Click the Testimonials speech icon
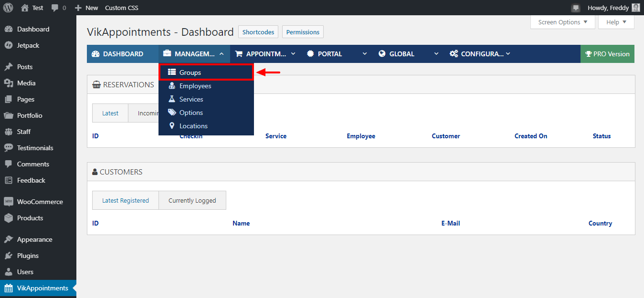The image size is (644, 298). (8, 148)
